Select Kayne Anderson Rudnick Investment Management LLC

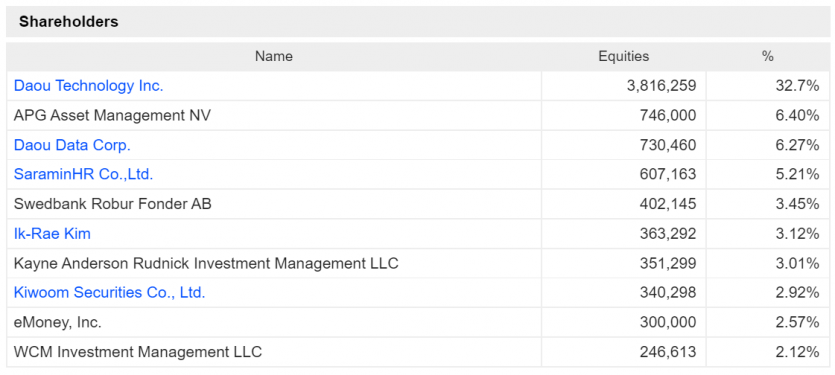[x=206, y=263]
